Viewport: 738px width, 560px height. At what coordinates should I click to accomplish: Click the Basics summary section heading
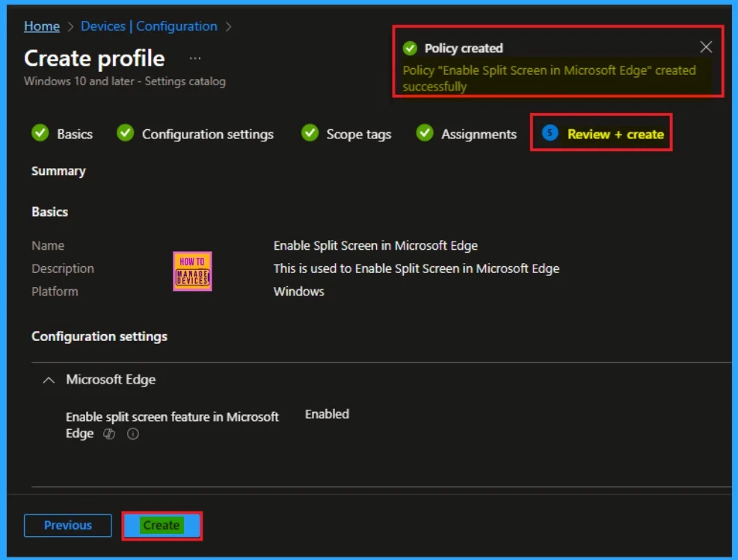[49, 212]
